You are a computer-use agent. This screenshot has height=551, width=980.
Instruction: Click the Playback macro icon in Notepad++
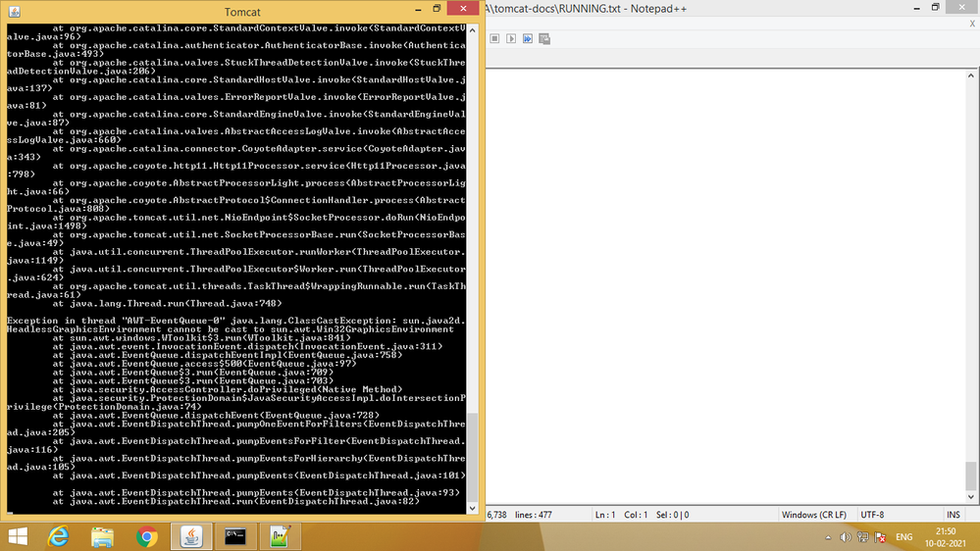point(511,39)
